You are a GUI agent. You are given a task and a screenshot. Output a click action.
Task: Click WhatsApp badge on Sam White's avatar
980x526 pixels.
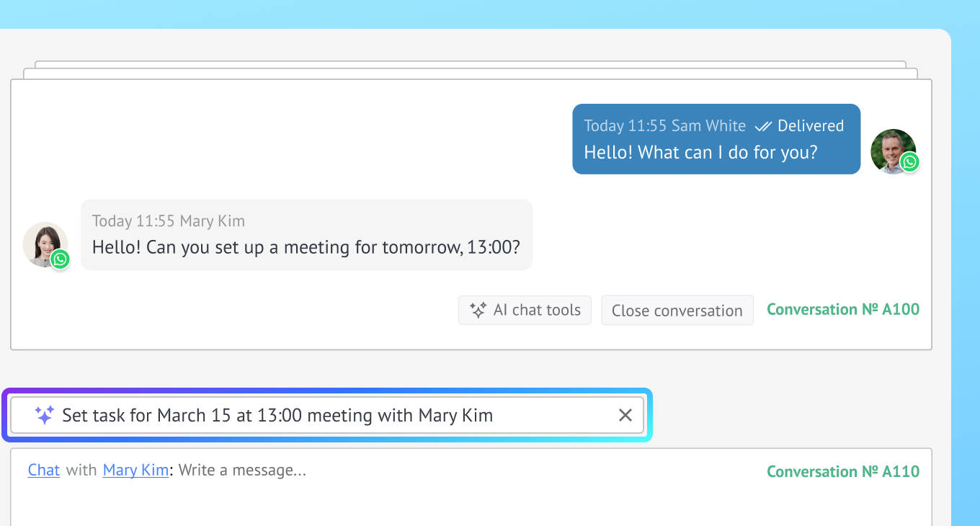point(910,162)
